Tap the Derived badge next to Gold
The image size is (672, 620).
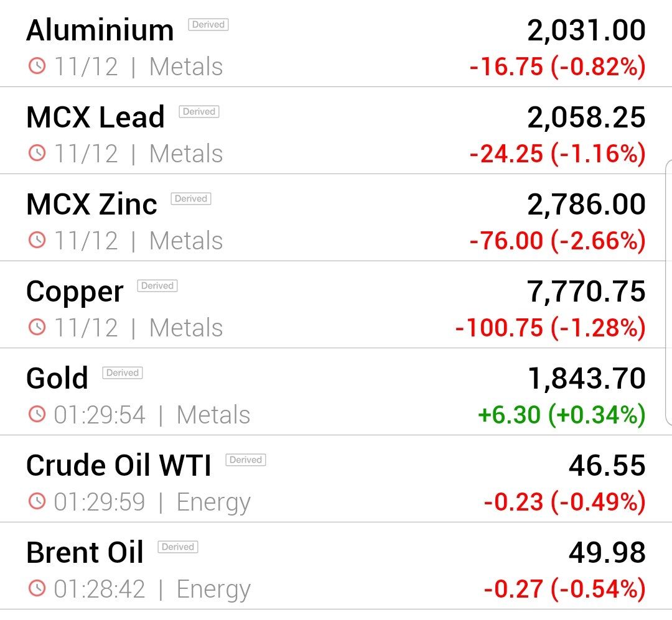click(x=123, y=372)
